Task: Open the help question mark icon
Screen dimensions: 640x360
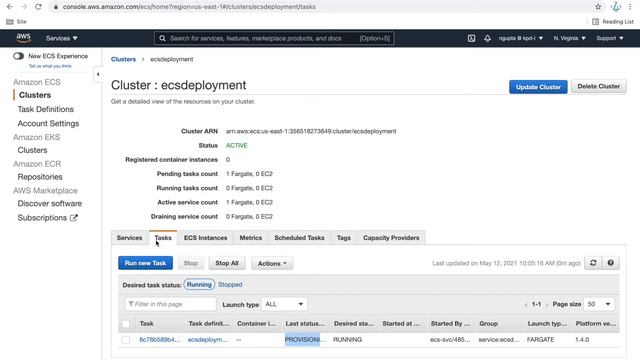Action: [x=611, y=263]
